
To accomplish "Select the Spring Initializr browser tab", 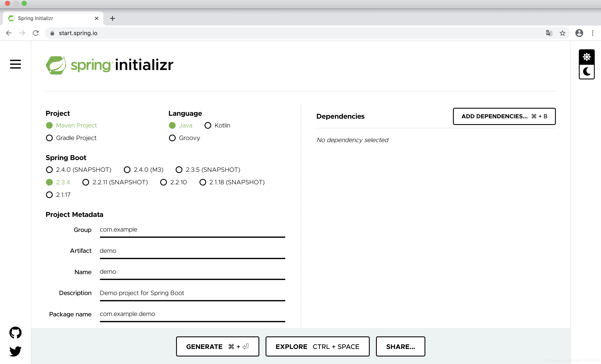I will click(x=53, y=18).
